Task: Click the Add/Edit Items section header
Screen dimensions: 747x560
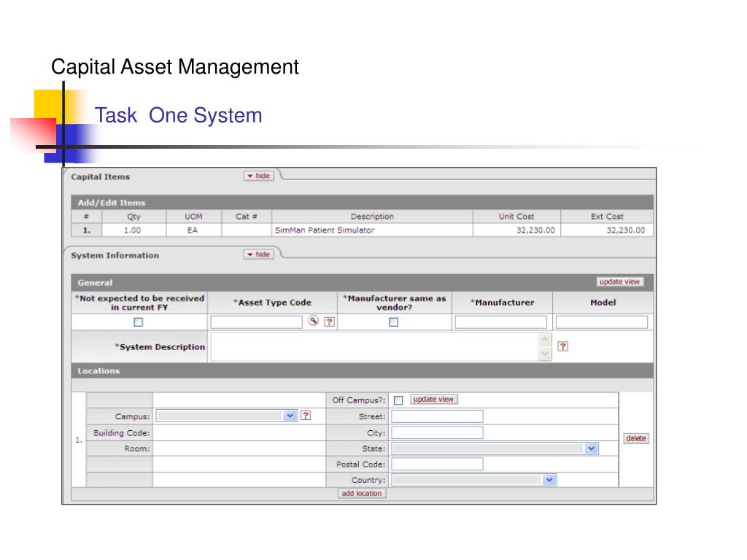Action: coord(362,203)
